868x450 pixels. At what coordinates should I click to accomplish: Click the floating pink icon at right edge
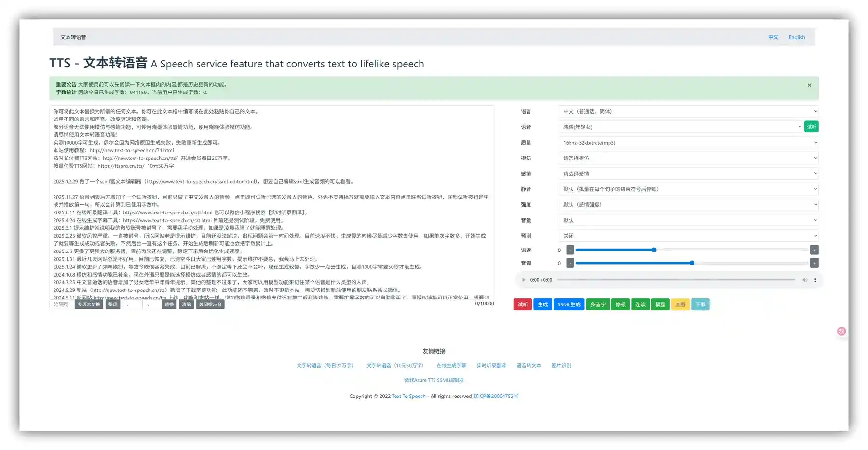(841, 331)
